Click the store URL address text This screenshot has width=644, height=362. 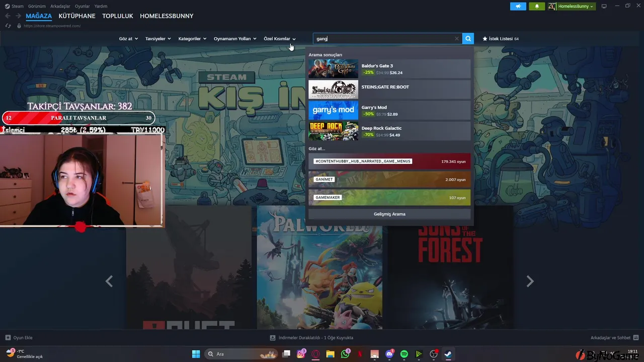(52, 26)
